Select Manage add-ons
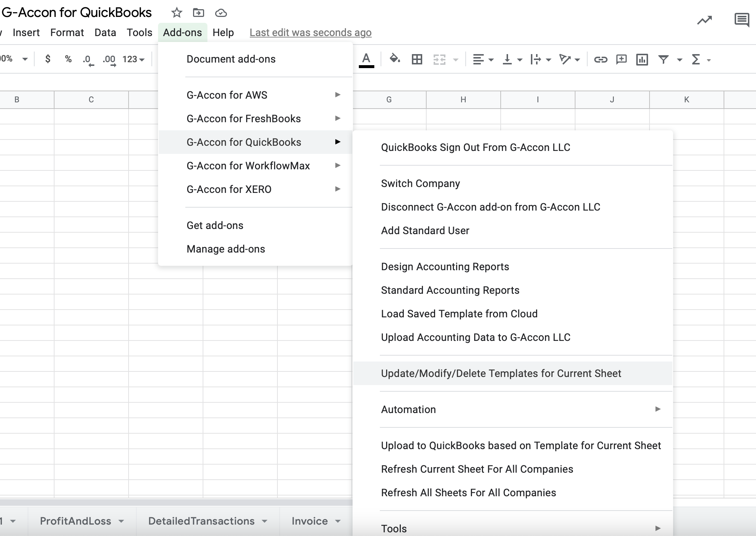This screenshot has height=536, width=756. [x=256, y=249]
